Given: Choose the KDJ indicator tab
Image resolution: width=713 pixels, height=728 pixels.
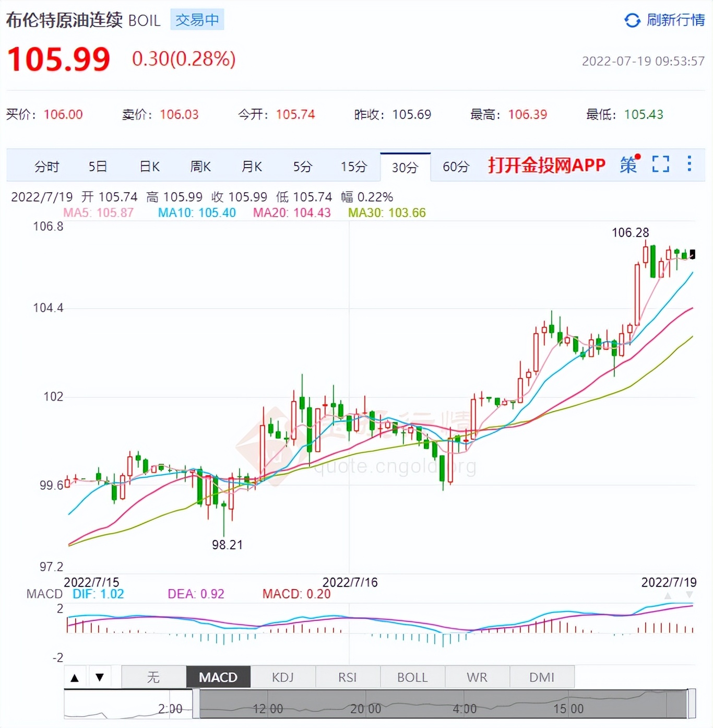Looking at the screenshot, I should point(283,677).
